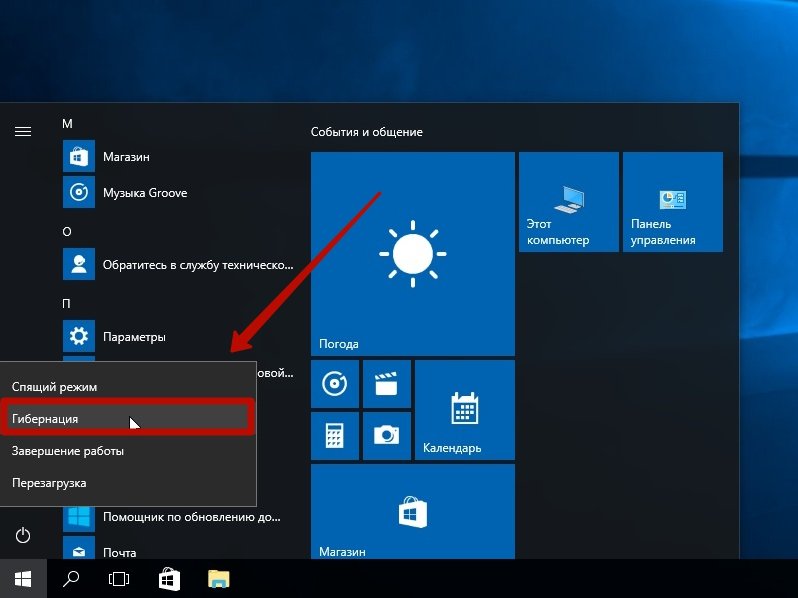Open the Camera small tile
798x598 pixels.
[386, 435]
